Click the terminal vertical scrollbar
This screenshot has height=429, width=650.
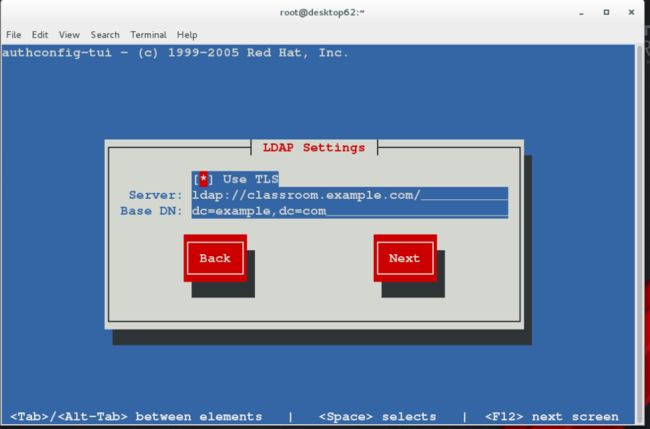coord(639,234)
